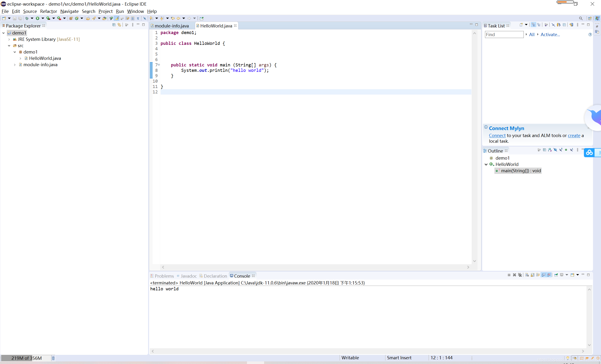This screenshot has height=364, width=601.
Task: Collapse the src folder tree node
Action: point(9,46)
